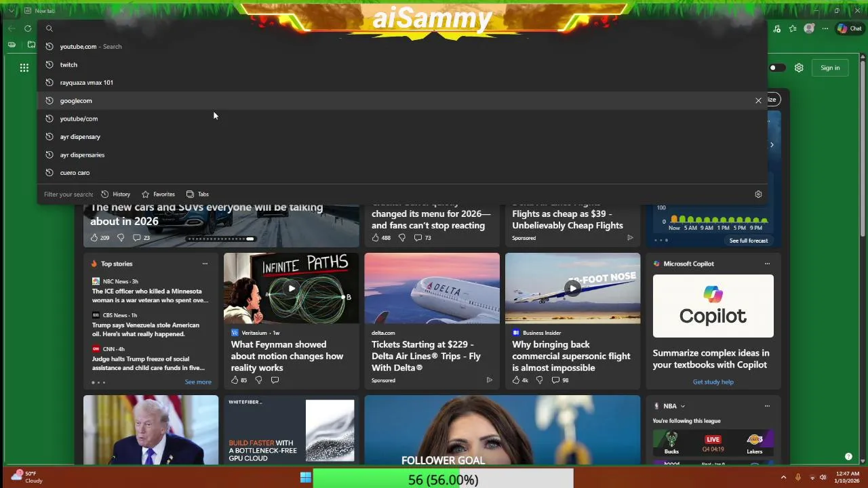Select the googlecom suggestion row
Screen dimensions: 868x488
pyautogui.click(x=402, y=100)
